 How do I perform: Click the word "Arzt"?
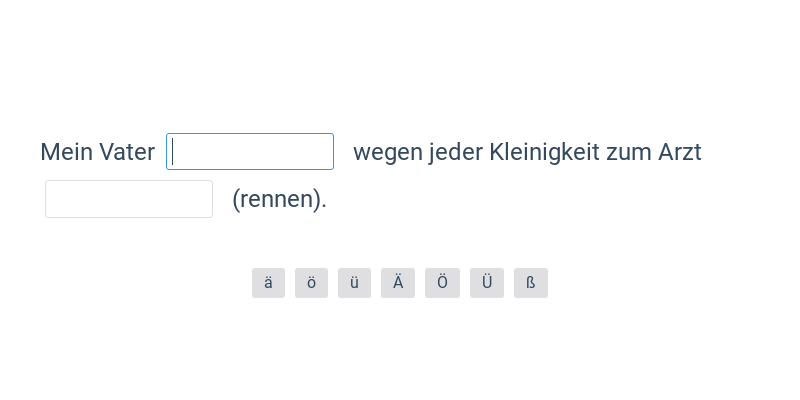coord(680,152)
